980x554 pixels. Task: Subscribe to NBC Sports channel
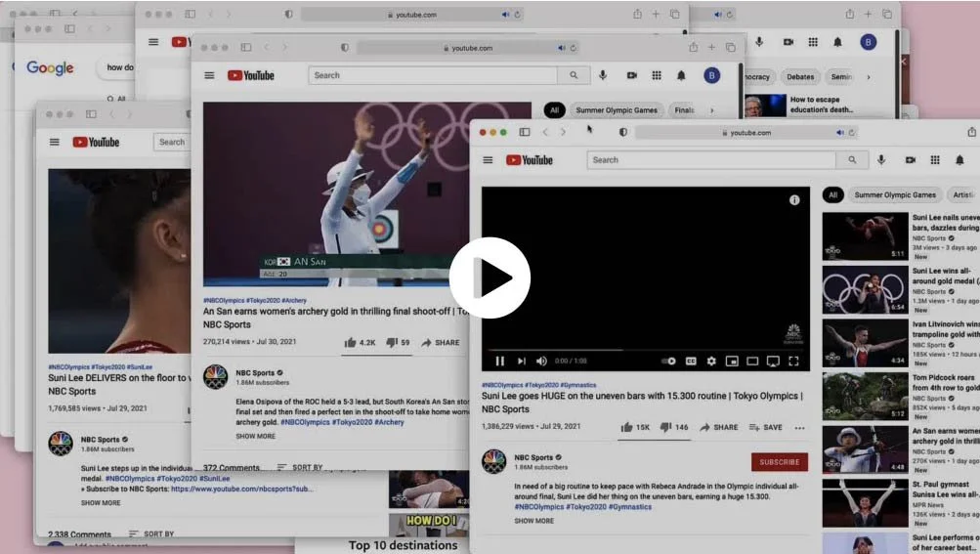pyautogui.click(x=780, y=462)
